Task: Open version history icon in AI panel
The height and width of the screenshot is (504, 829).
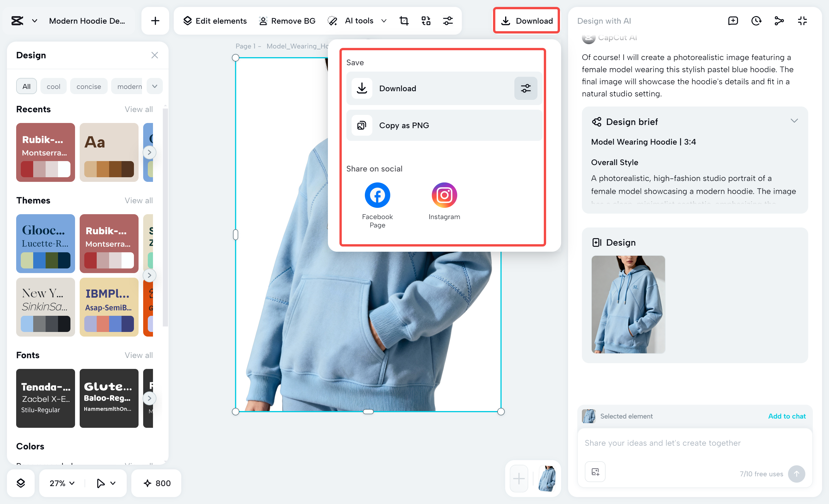Action: [756, 20]
